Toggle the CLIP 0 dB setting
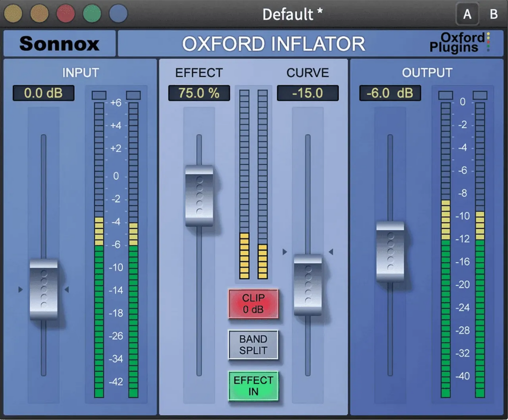 click(253, 303)
